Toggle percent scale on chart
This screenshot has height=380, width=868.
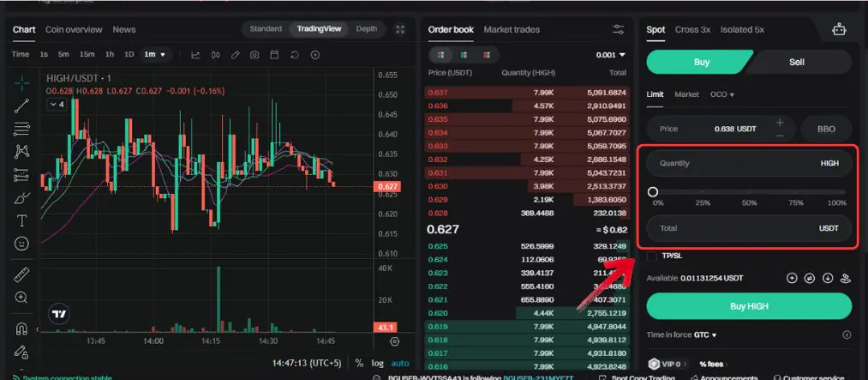tap(359, 364)
